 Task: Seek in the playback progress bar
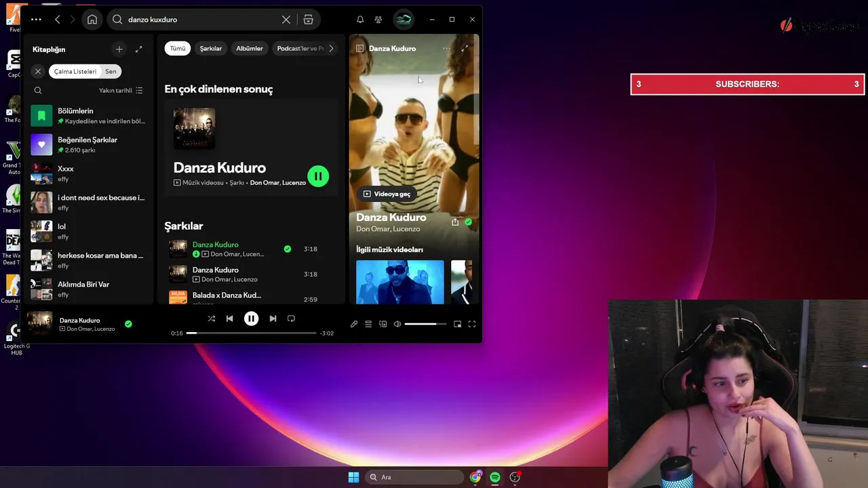(252, 333)
